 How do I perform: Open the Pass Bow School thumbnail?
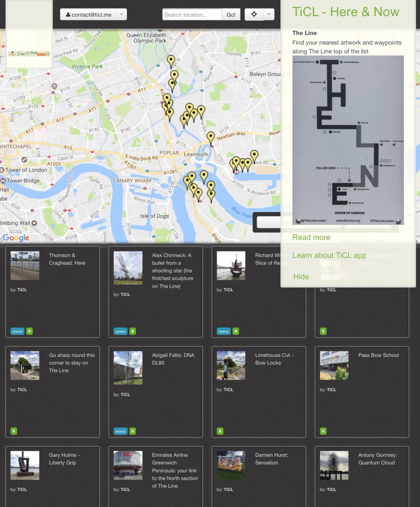click(x=334, y=365)
